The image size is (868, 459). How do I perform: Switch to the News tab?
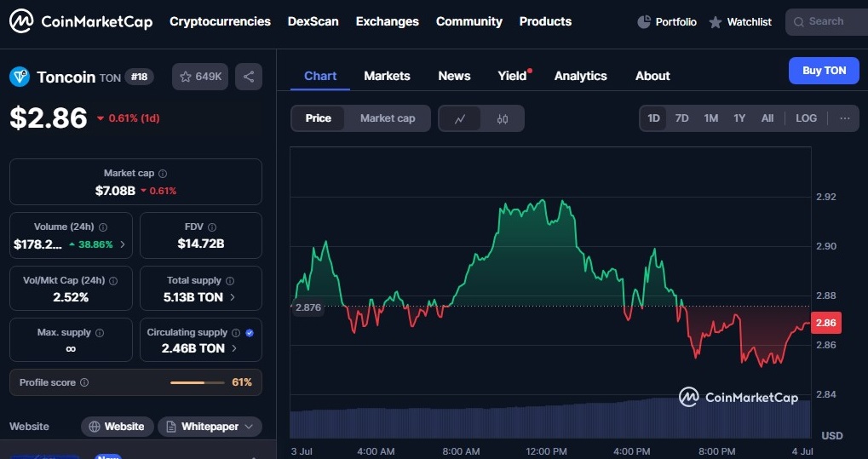pyautogui.click(x=455, y=76)
